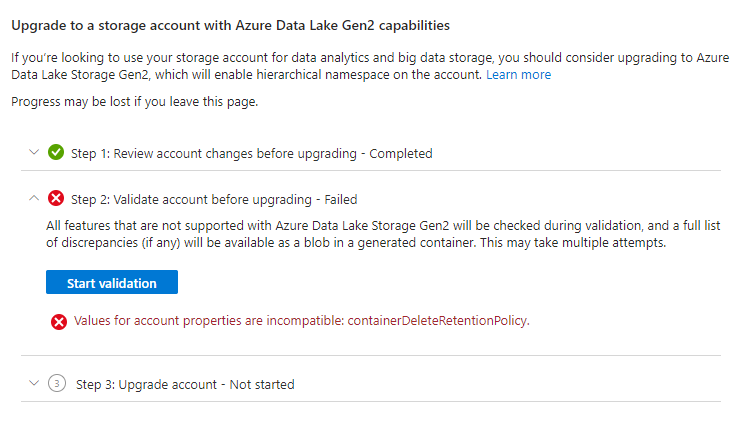Click the Step 3 numbered circle icon
755x448 pixels.
pyautogui.click(x=56, y=384)
